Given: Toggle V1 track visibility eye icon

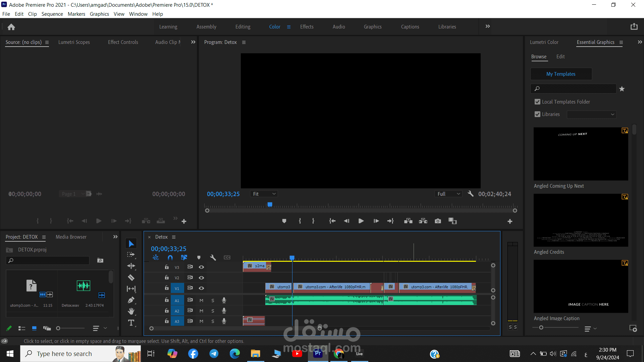Looking at the screenshot, I should (x=201, y=288).
